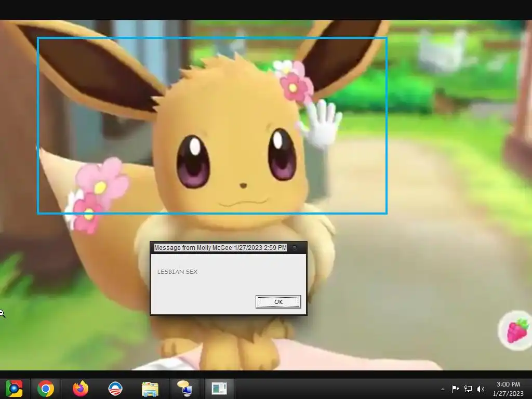Open File Explorer from the taskbar
Image resolution: width=532 pixels, height=399 pixels.
150,389
